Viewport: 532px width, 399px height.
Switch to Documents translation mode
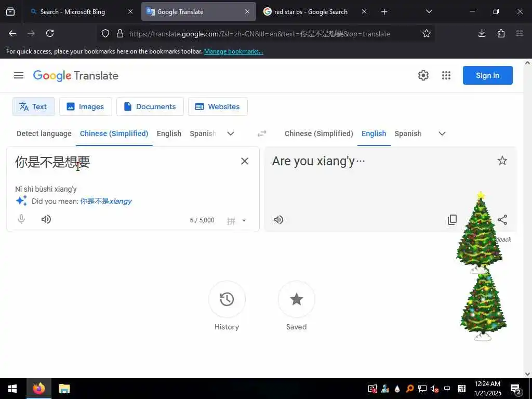pos(150,107)
